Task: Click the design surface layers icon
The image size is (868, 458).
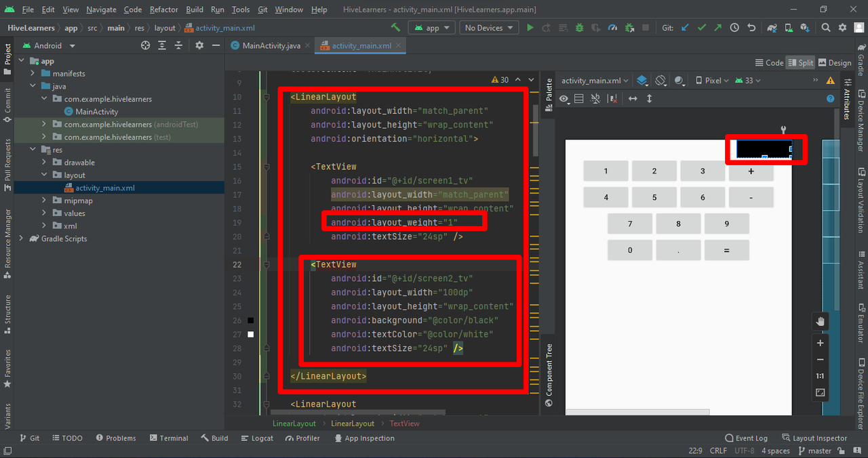Action: [x=642, y=80]
